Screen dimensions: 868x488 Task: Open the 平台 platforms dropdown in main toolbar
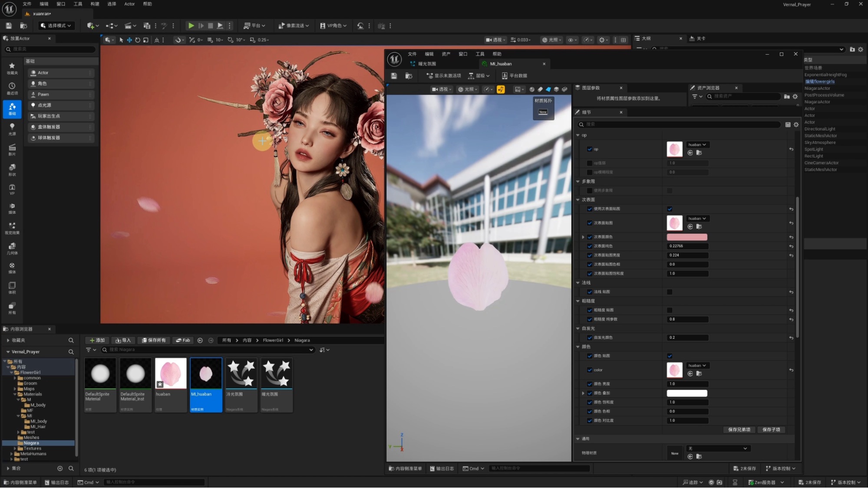coord(254,26)
